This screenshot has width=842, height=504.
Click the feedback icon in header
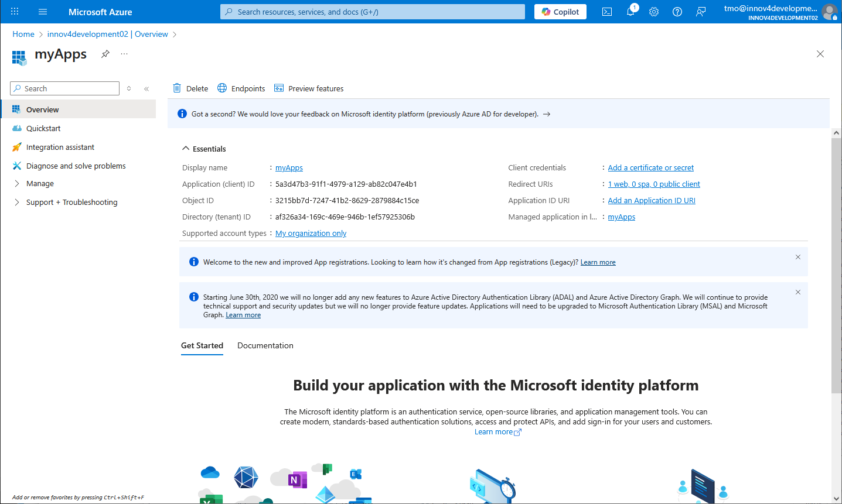click(701, 12)
